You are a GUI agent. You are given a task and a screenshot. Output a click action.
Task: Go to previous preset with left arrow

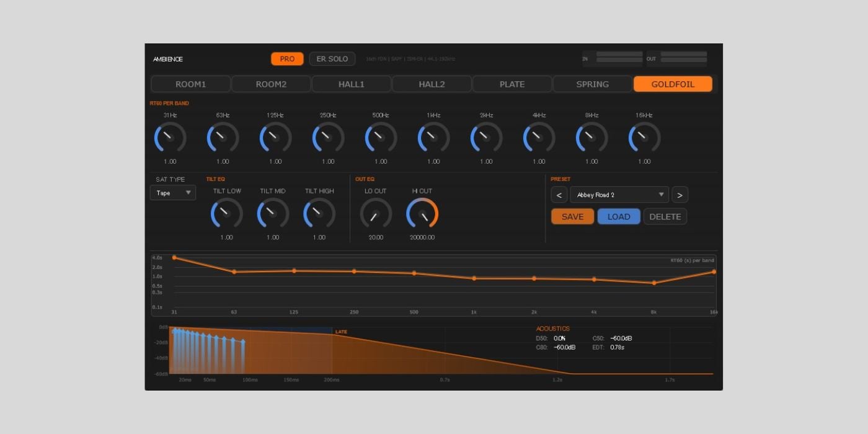click(559, 195)
